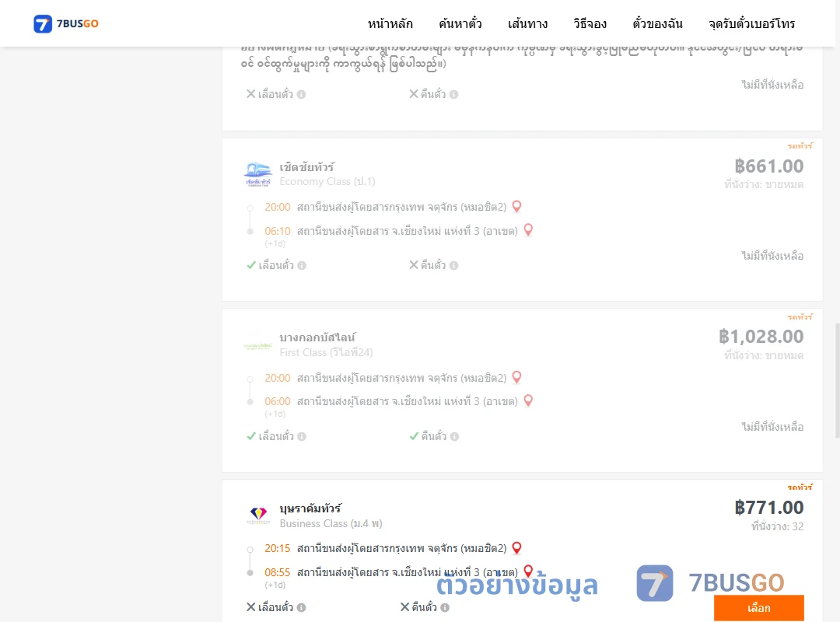Click เชิดชัยทัวร์ operator logo

click(x=257, y=174)
